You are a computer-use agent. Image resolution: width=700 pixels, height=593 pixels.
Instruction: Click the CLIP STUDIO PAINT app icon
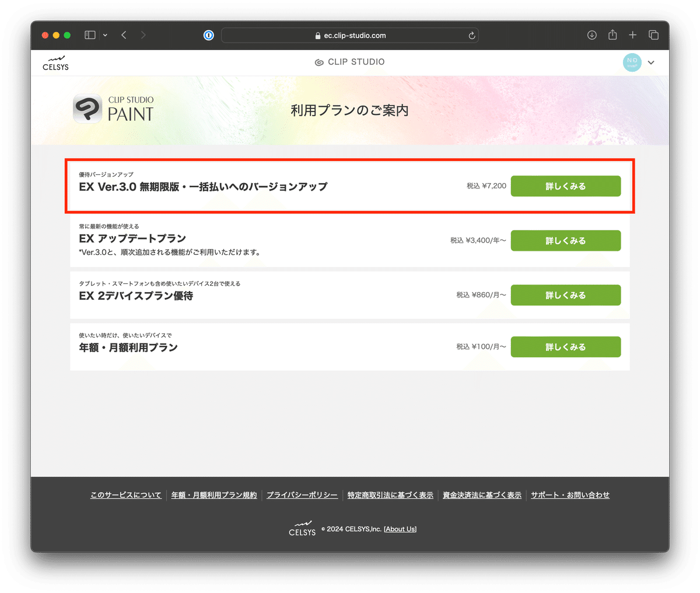coord(86,108)
